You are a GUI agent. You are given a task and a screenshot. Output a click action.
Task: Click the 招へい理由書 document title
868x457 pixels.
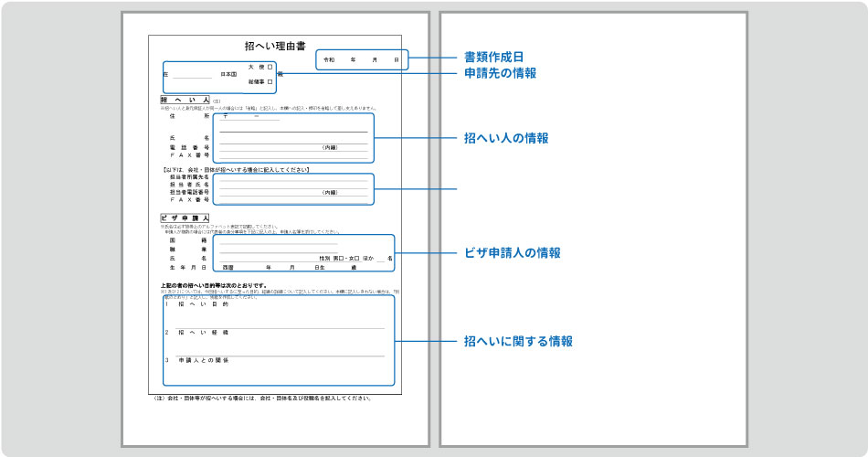click(275, 45)
